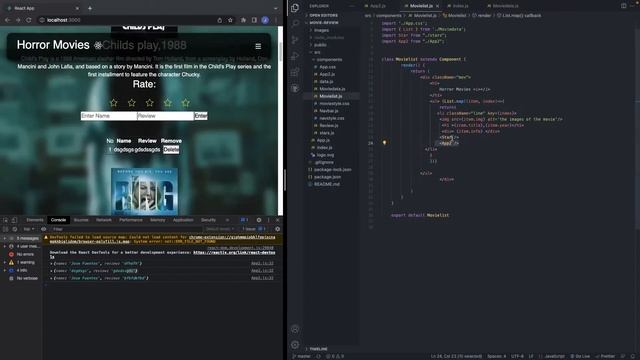Expand the TIMELINE section

pyautogui.click(x=317, y=349)
